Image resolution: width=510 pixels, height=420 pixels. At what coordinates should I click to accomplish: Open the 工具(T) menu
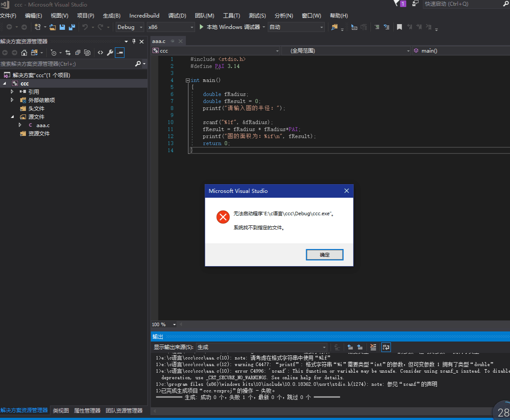[231, 16]
